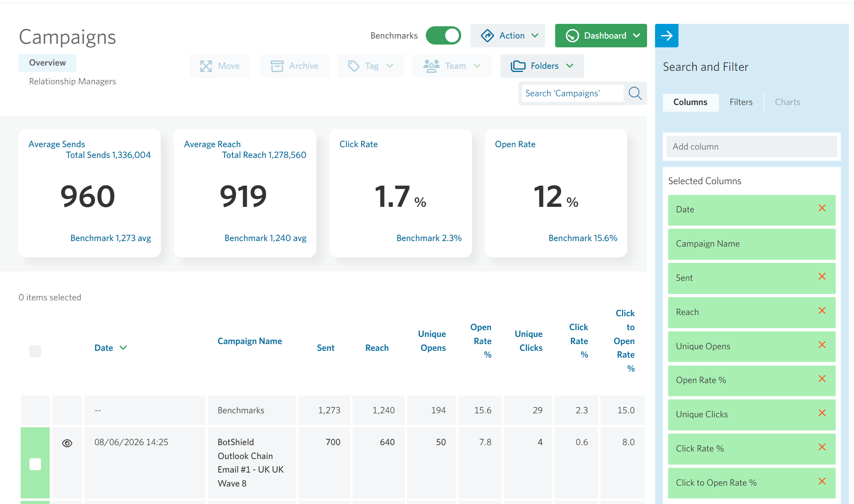Click the Search 'Campaigns' input field
Image resolution: width=854 pixels, height=504 pixels.
point(572,93)
